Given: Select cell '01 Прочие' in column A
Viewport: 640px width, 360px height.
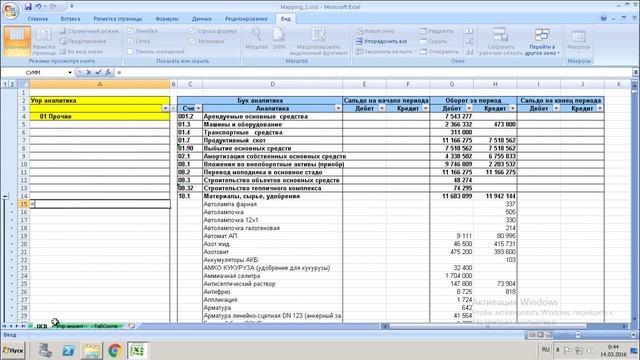Looking at the screenshot, I should [x=100, y=117].
